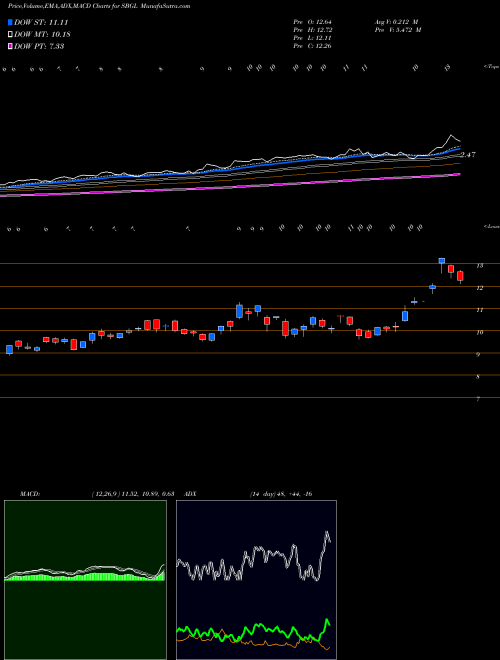The width and height of the screenshot is (500, 660).
Task: Click the '<Tops' axis label
Action: [x=491, y=67]
